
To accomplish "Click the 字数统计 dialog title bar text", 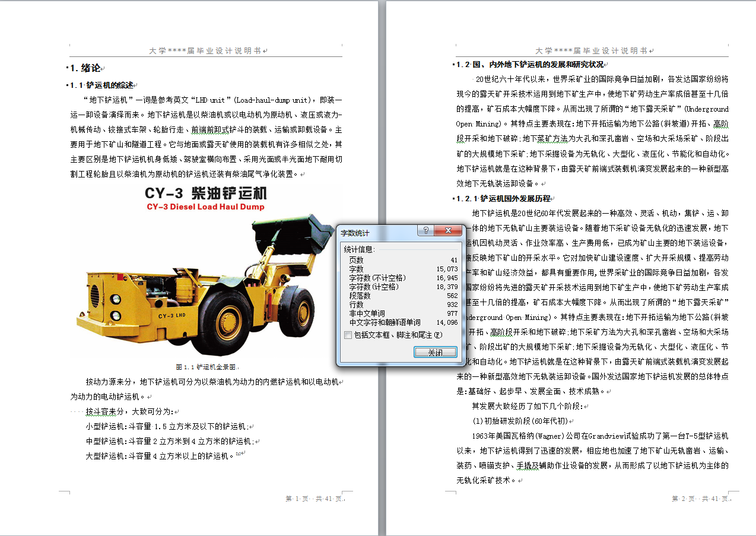I will click(x=354, y=233).
